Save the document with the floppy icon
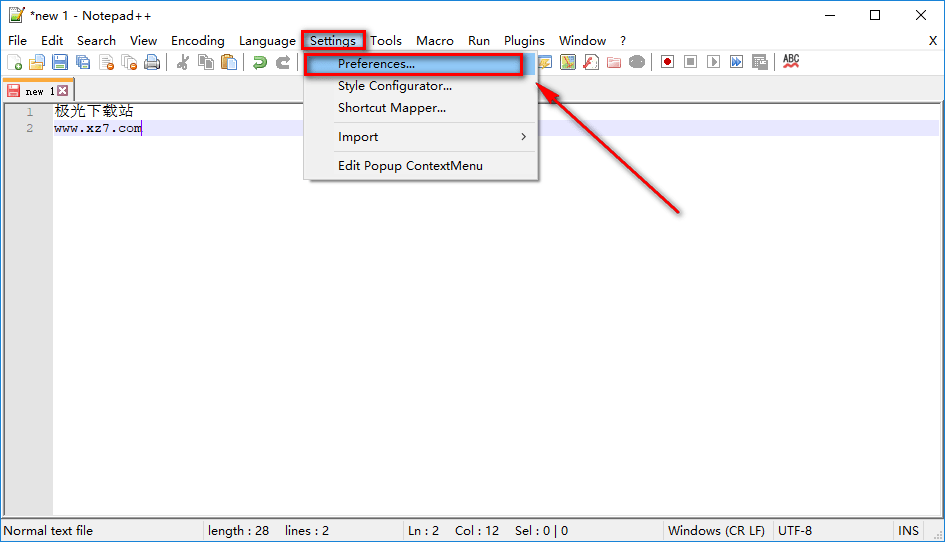Viewport: 945px width, 542px height. pos(60,62)
